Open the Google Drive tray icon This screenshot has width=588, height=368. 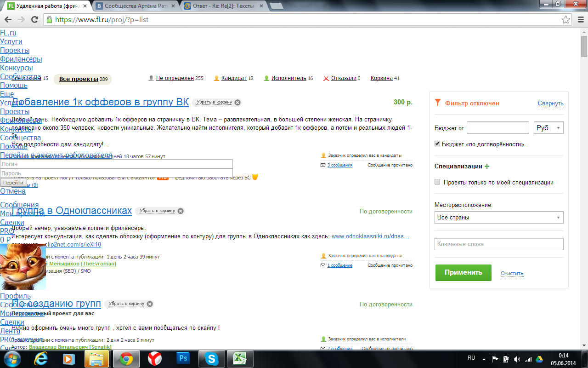tap(540, 359)
